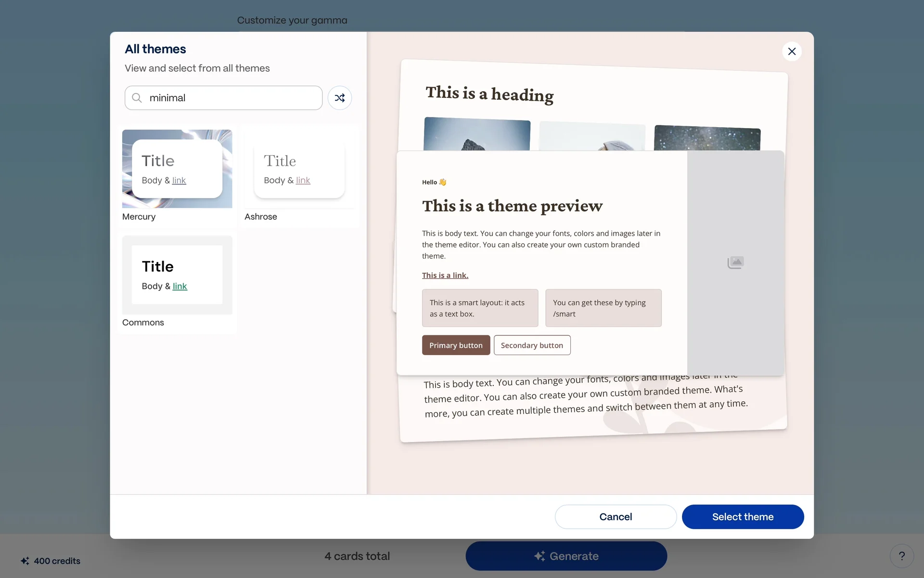Select the Ashrose theme thumbnail
The image size is (924, 578).
coord(299,169)
